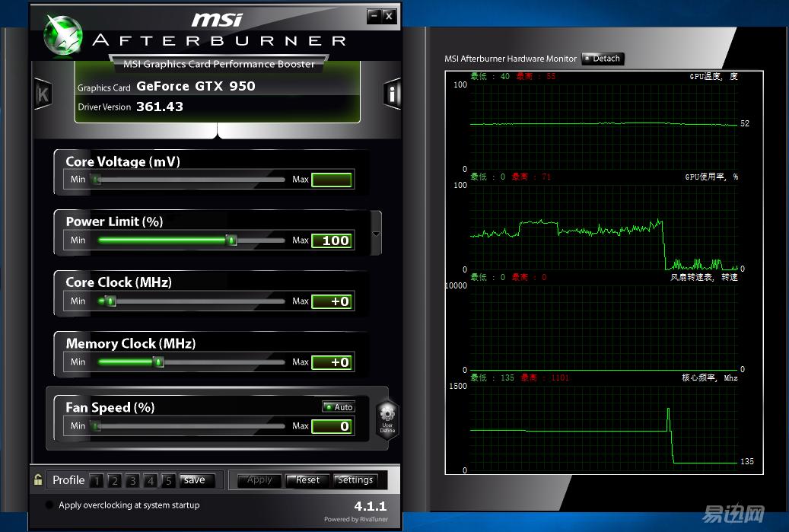The image size is (789, 532).
Task: Disable Auto fan speed mode
Action: [338, 406]
